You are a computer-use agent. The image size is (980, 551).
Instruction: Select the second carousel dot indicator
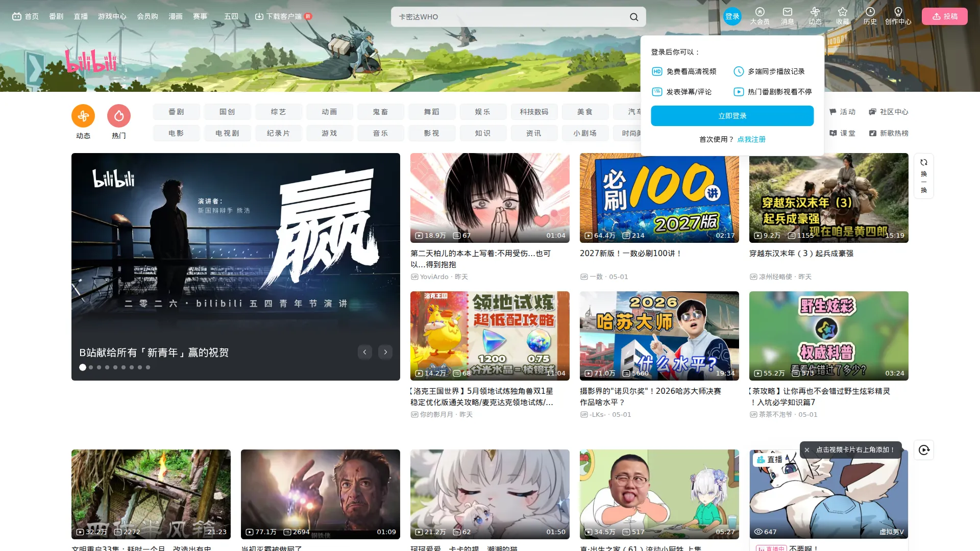[91, 367]
